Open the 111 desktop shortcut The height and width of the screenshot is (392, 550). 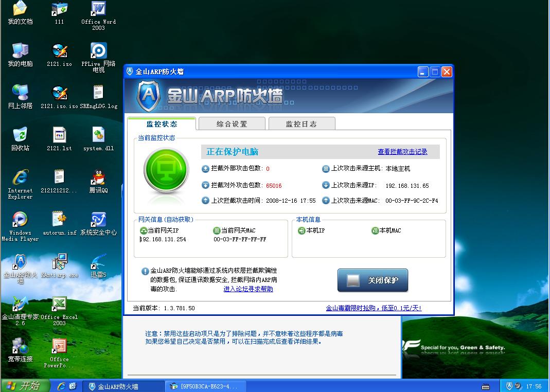(x=59, y=12)
